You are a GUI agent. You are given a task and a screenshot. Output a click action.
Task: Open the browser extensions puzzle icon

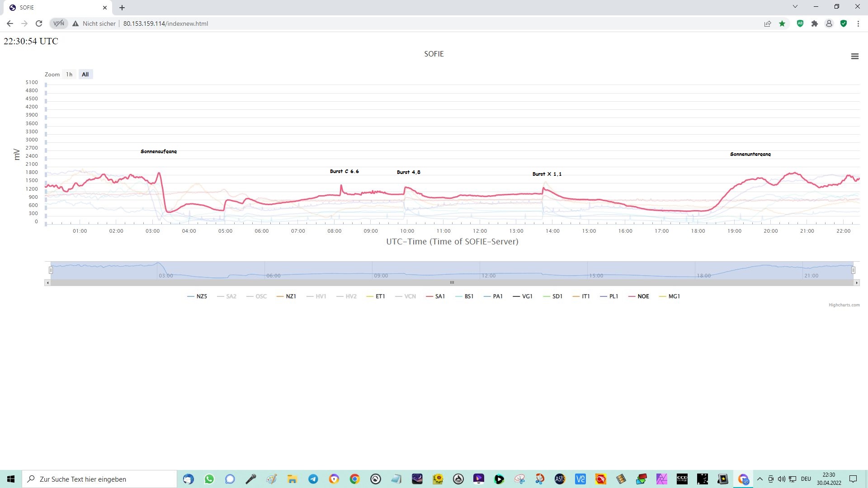click(815, 23)
